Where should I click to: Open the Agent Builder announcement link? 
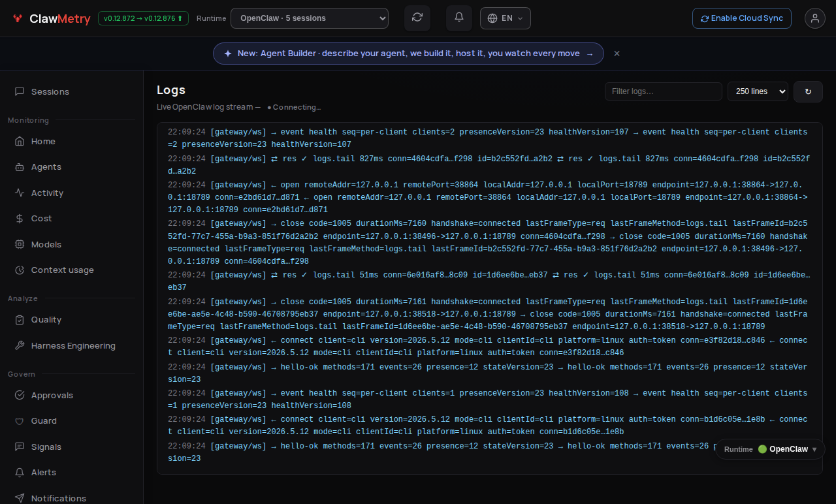[408, 54]
